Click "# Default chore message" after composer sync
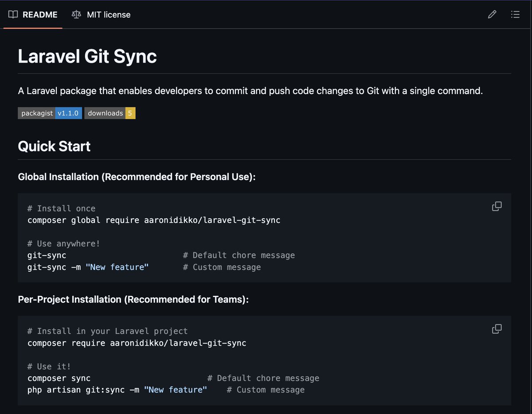Image resolution: width=532 pixels, height=414 pixels. (x=263, y=379)
